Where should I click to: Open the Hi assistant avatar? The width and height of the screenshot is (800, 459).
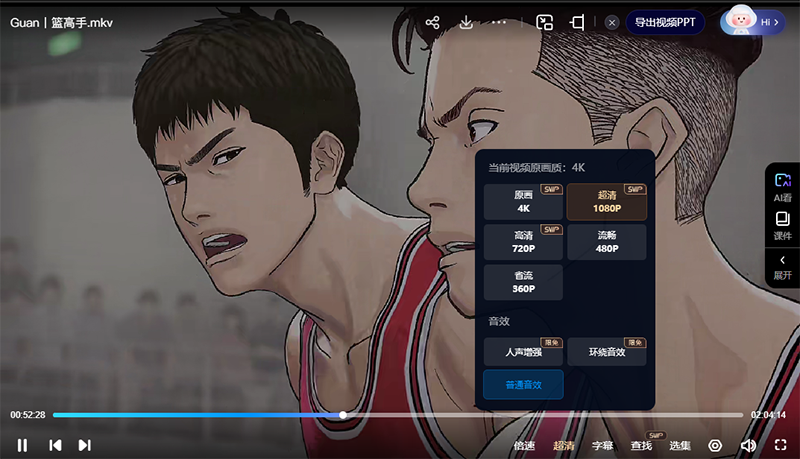(x=753, y=21)
